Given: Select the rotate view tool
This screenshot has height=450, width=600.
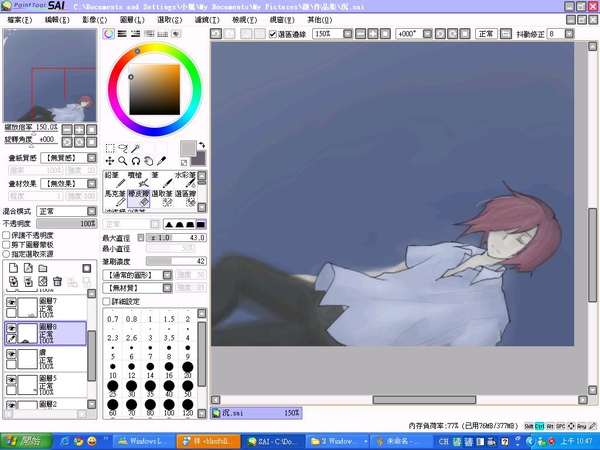Looking at the screenshot, I should pos(136,161).
